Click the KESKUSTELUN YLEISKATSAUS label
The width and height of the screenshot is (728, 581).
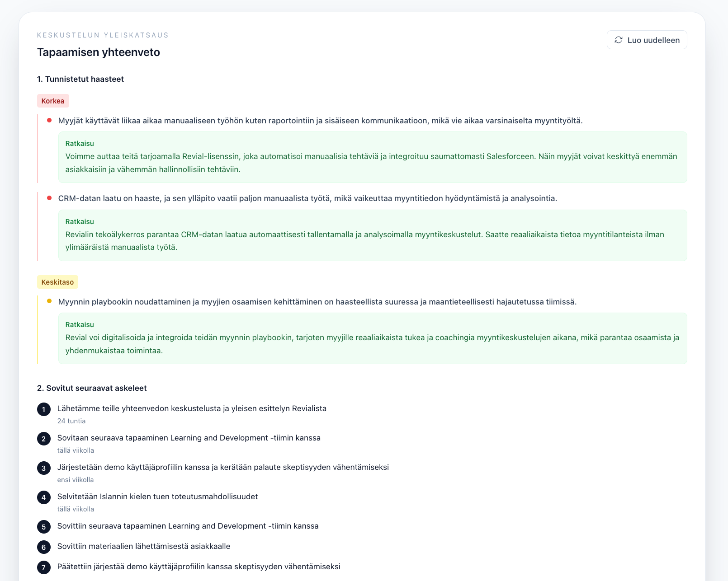click(x=103, y=35)
